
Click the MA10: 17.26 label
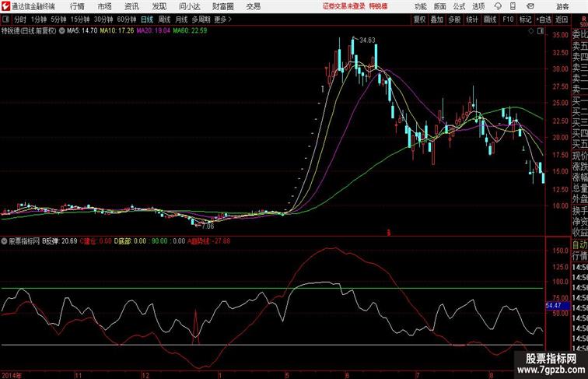pos(117,31)
